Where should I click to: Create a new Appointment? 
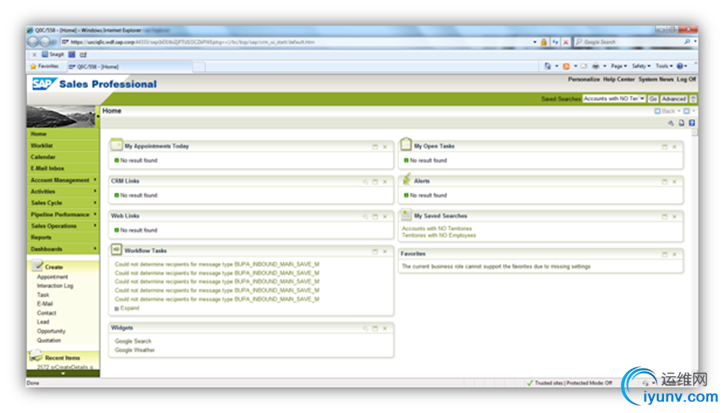[52, 277]
